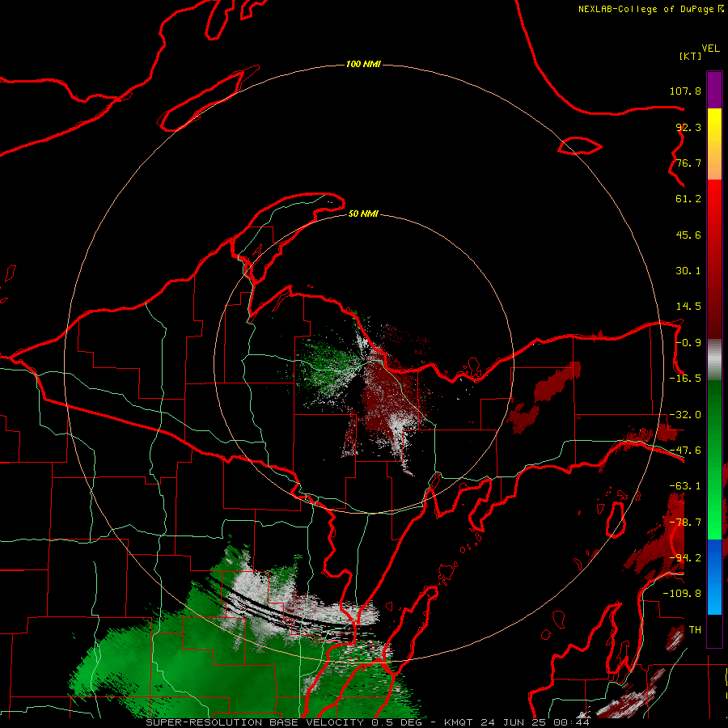
Task: Click the -16.5 velocity scale value
Action: click(685, 379)
